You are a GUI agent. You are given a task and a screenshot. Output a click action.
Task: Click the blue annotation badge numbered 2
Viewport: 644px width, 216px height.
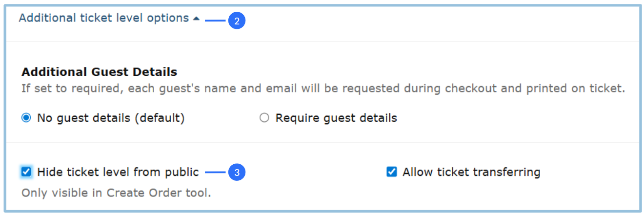[237, 21]
